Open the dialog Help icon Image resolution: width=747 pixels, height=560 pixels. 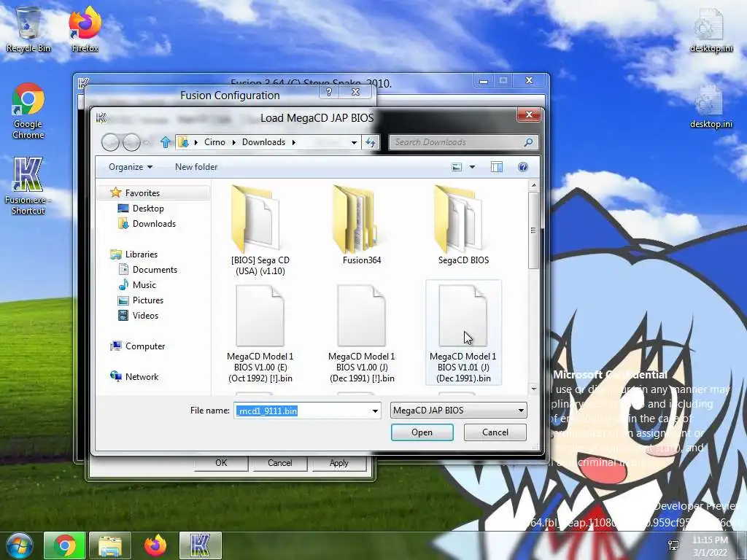[522, 167]
